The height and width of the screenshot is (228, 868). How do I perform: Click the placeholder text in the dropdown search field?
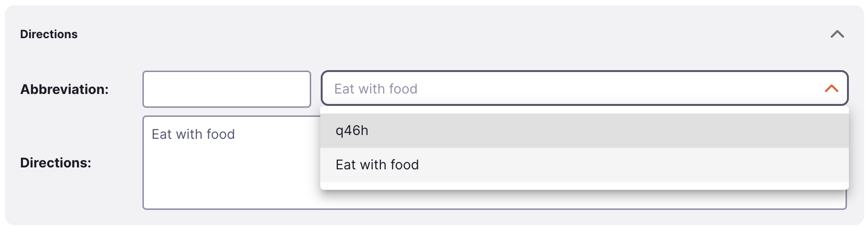(x=376, y=89)
